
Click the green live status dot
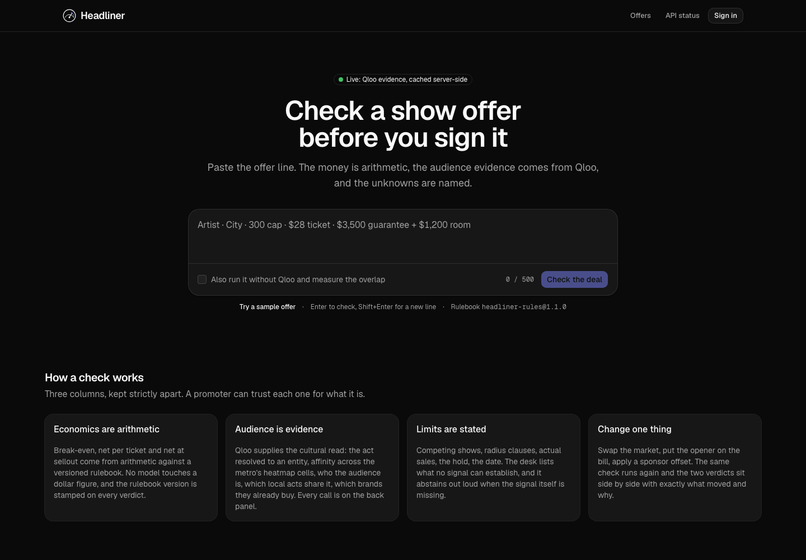[341, 80]
